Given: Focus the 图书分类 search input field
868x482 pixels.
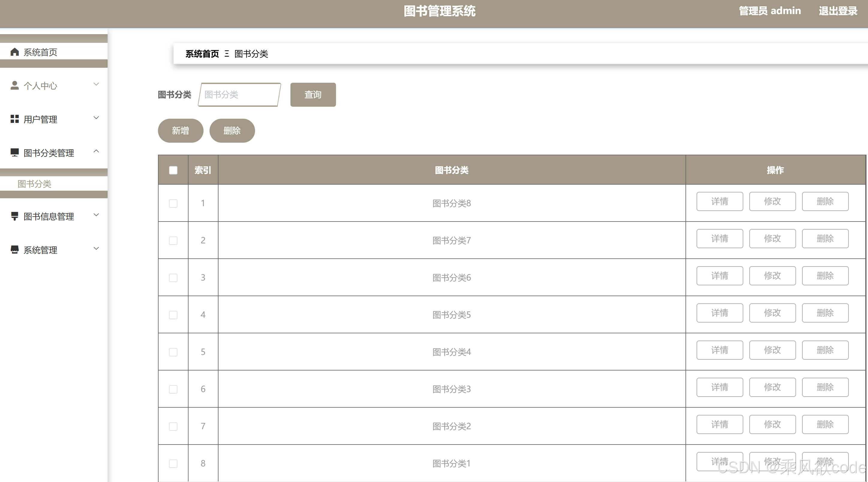Looking at the screenshot, I should pyautogui.click(x=239, y=95).
